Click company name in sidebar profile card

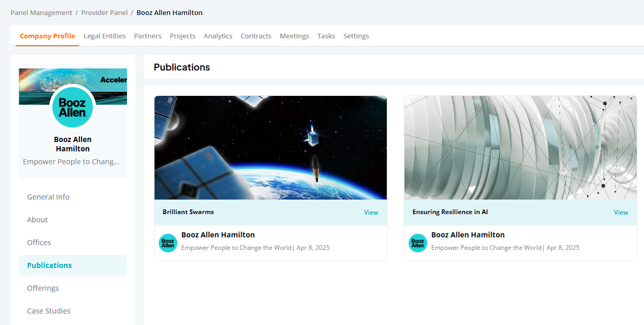pyautogui.click(x=73, y=144)
